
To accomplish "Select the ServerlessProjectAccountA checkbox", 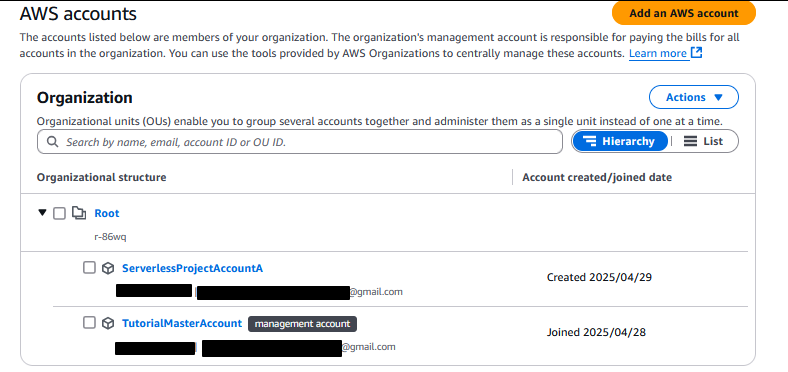I will click(89, 267).
